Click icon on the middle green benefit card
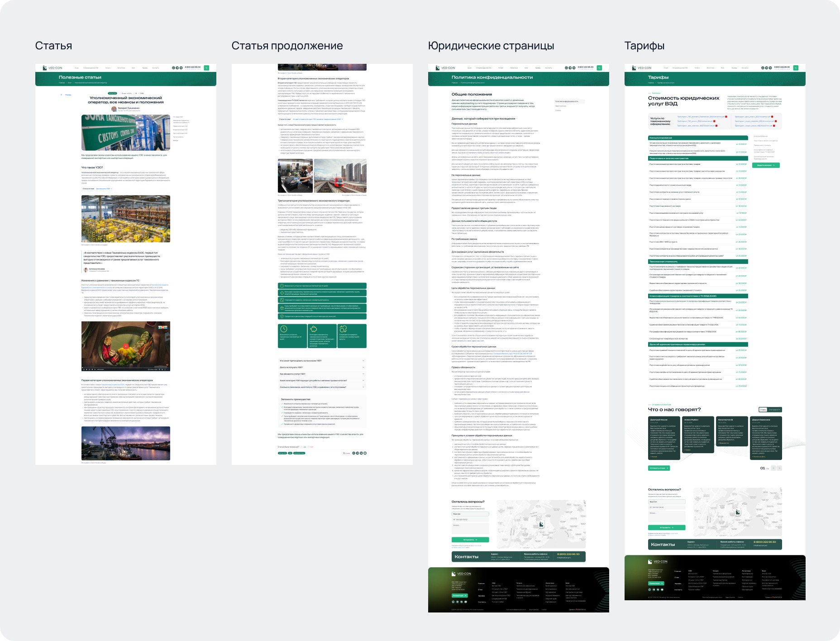Viewport: 840px width, 641px height. click(x=313, y=329)
